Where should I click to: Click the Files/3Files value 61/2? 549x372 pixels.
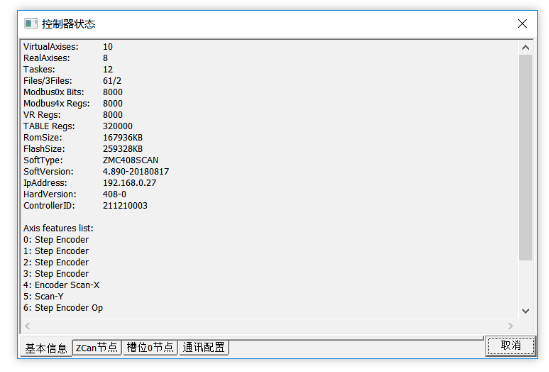[112, 81]
